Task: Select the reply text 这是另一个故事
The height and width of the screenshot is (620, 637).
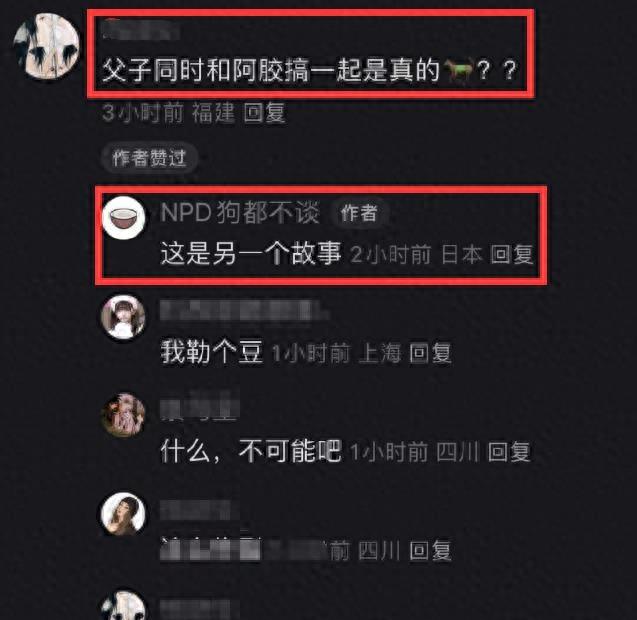Action: (x=251, y=254)
